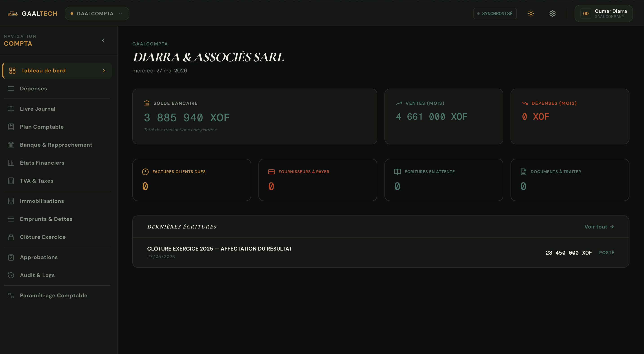
Task: Click the 28 450 000 XOF amount
Action: pyautogui.click(x=568, y=253)
